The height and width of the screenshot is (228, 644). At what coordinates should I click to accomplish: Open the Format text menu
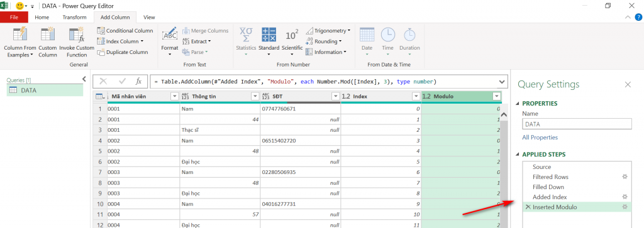click(170, 42)
